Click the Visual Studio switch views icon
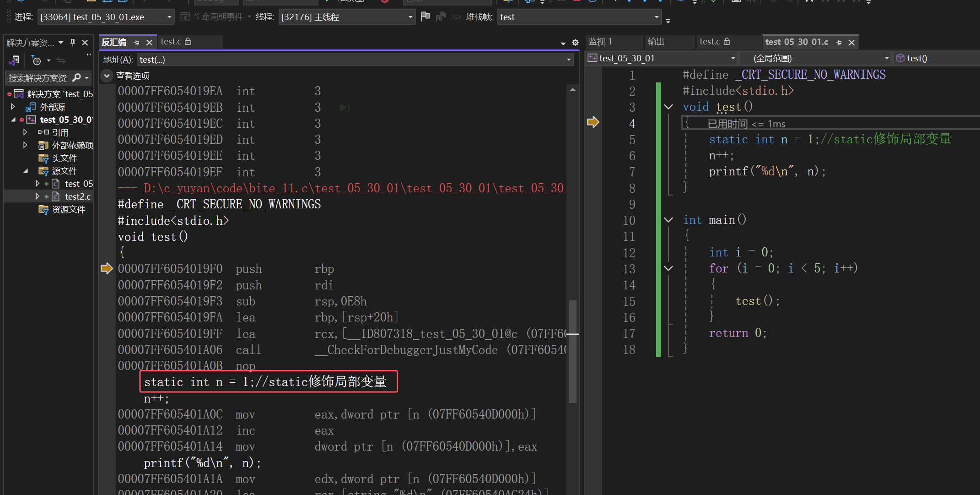The height and width of the screenshot is (495, 980). point(14,60)
